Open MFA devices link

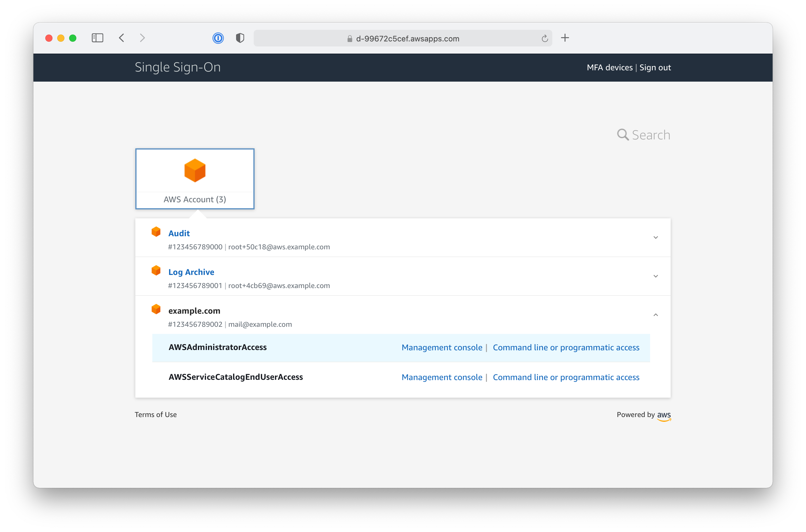[x=610, y=68]
